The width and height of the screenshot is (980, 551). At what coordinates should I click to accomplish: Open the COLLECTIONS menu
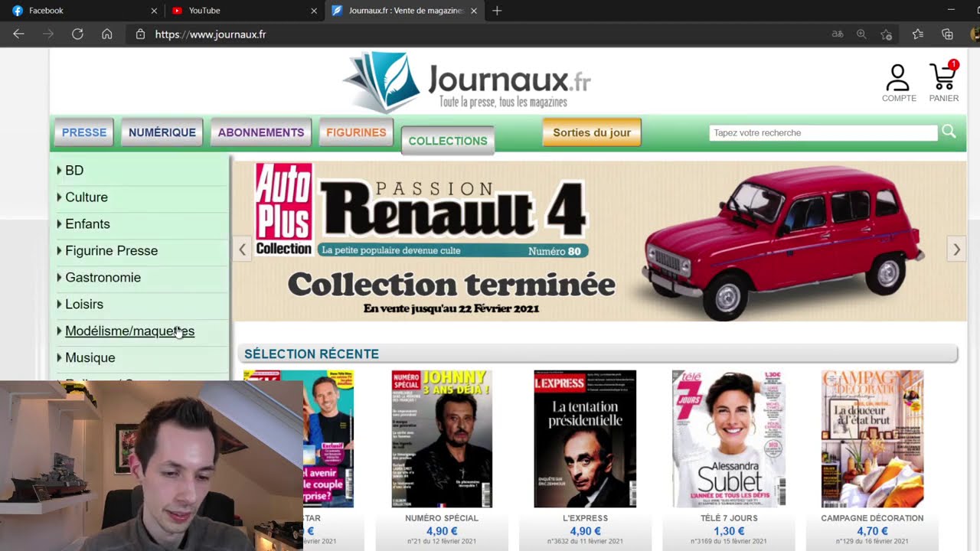(x=448, y=141)
